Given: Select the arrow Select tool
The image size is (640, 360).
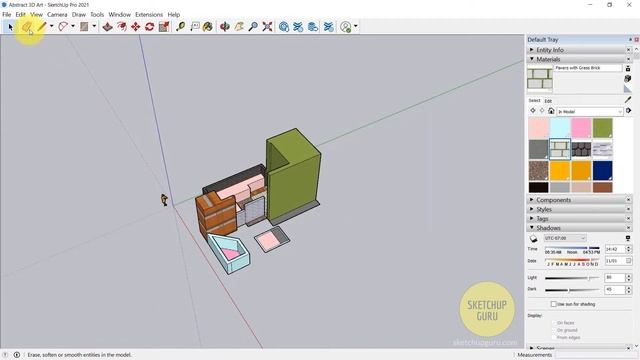Looking at the screenshot, I should (x=10, y=27).
